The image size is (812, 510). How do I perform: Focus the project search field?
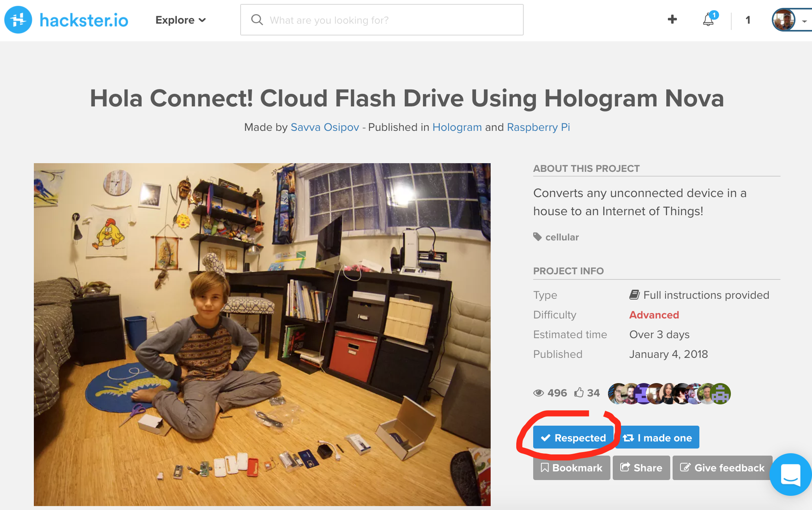pyautogui.click(x=382, y=20)
